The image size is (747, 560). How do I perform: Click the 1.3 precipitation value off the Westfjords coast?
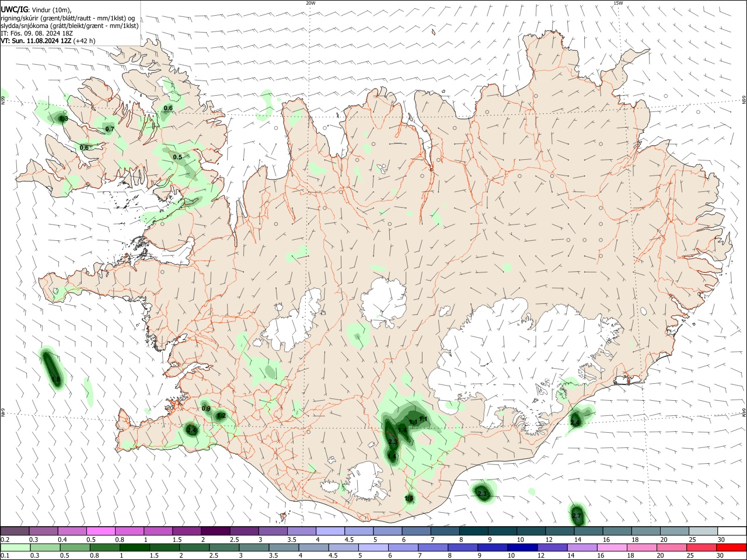pyautogui.click(x=63, y=118)
